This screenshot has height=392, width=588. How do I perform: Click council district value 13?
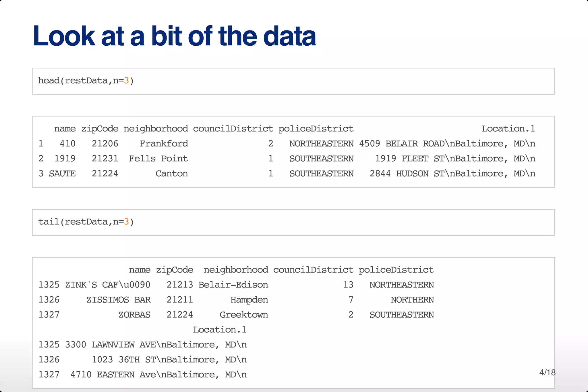(348, 285)
